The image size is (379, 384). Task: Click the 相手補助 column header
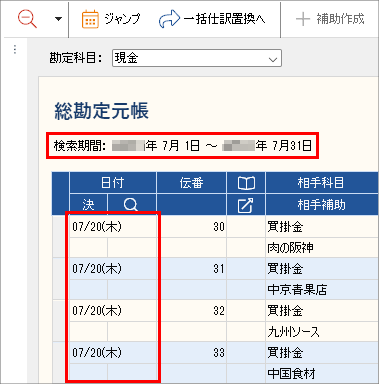(x=321, y=205)
